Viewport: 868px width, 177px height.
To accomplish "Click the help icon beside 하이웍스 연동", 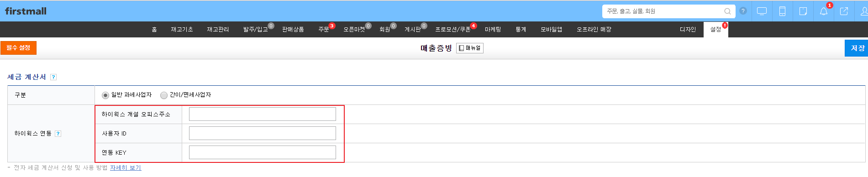I will (58, 134).
